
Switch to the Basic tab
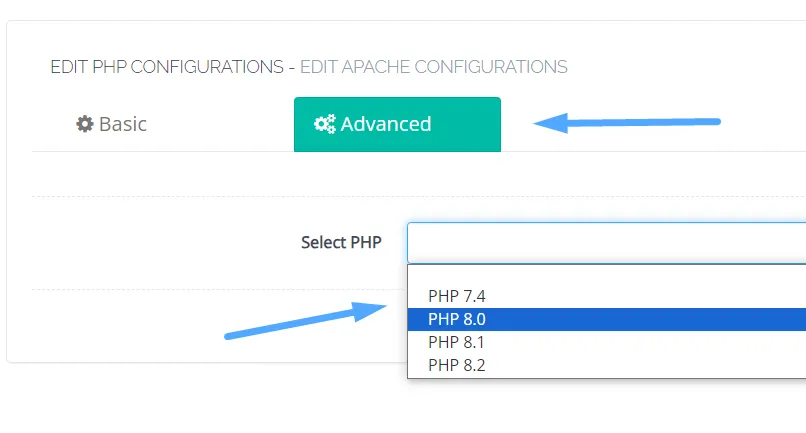(x=112, y=124)
